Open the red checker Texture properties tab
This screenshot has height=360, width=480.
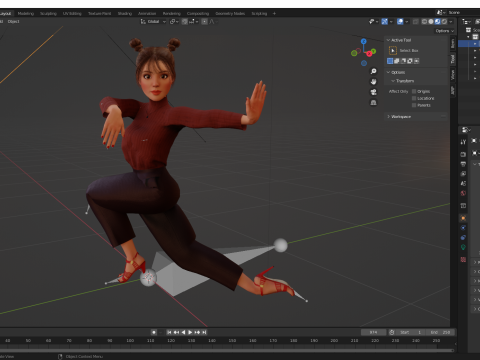pyautogui.click(x=463, y=259)
